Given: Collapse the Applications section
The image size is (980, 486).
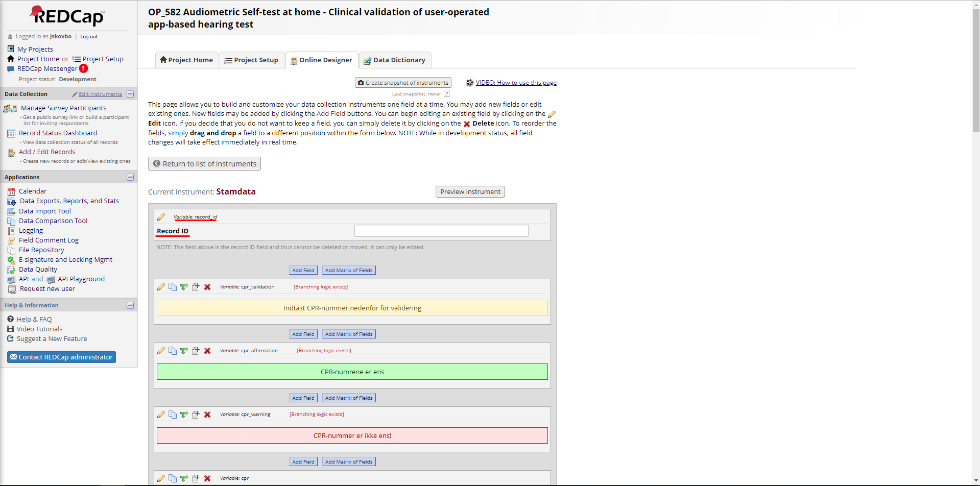Looking at the screenshot, I should point(130,177).
